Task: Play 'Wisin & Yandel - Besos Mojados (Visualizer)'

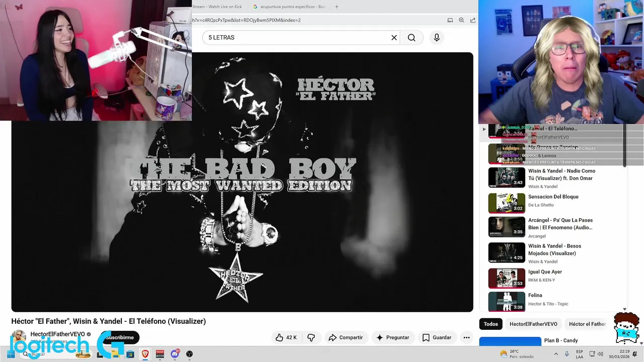Action: pos(554,249)
